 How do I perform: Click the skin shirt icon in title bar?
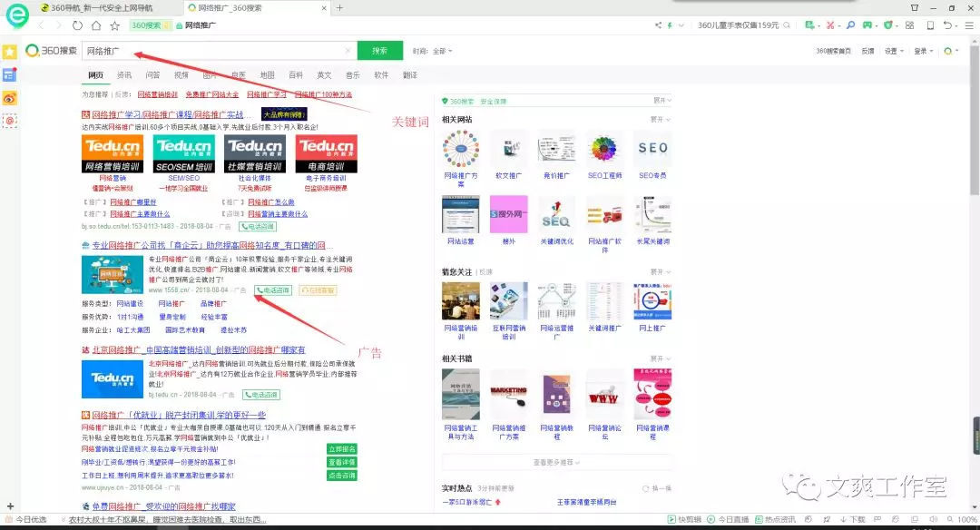[x=915, y=7]
